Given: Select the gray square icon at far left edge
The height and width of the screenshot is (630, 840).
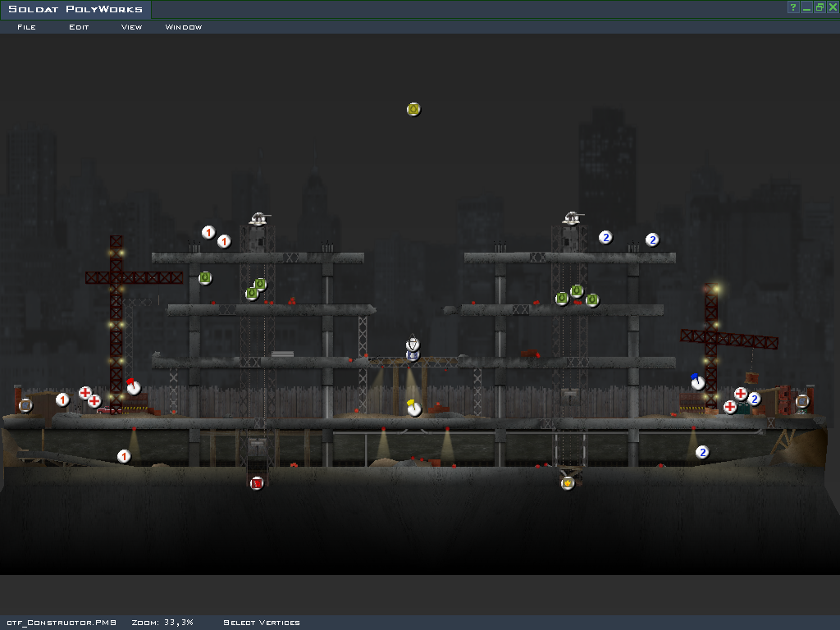Looking at the screenshot, I should [25, 404].
